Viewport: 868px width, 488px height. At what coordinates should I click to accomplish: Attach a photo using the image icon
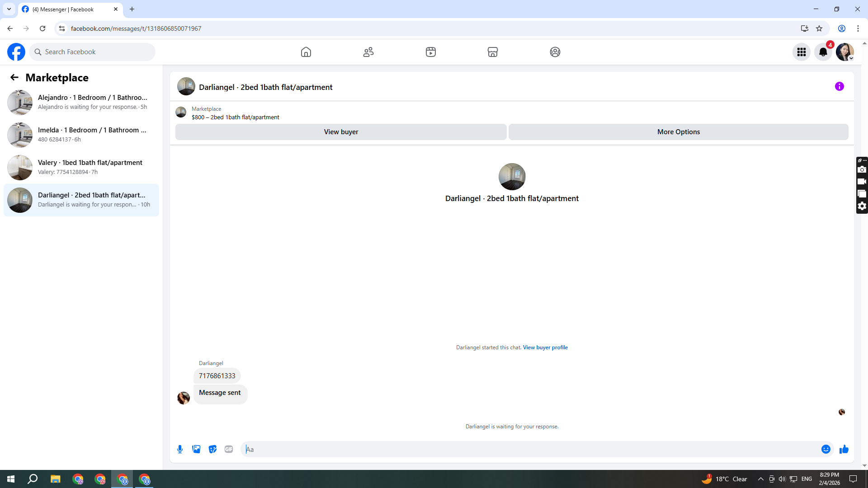[196, 449]
